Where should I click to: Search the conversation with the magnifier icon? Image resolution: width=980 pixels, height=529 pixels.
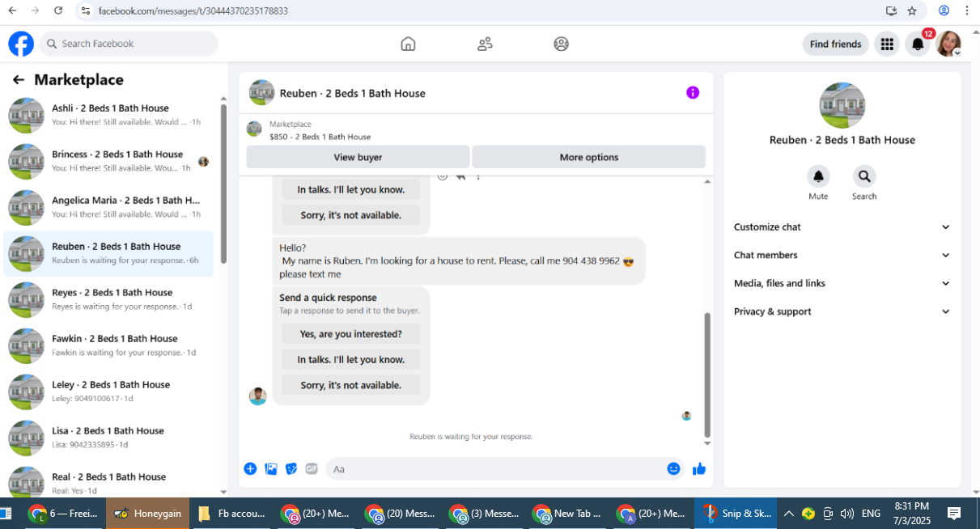pos(864,176)
